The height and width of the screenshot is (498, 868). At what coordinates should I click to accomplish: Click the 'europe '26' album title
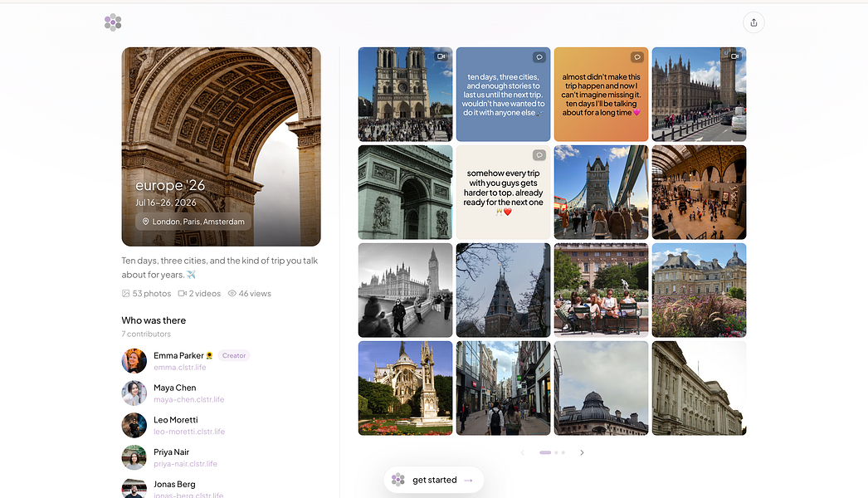pos(170,186)
